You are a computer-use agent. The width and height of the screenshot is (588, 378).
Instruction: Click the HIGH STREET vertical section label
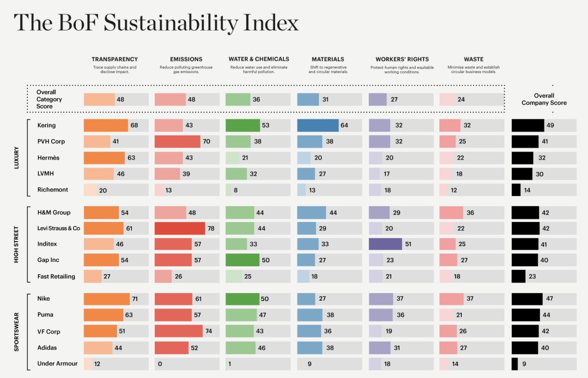[16, 244]
